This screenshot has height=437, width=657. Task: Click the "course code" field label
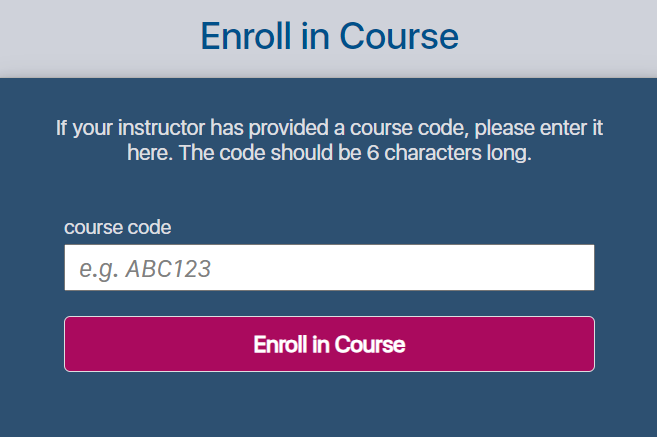coord(117,227)
